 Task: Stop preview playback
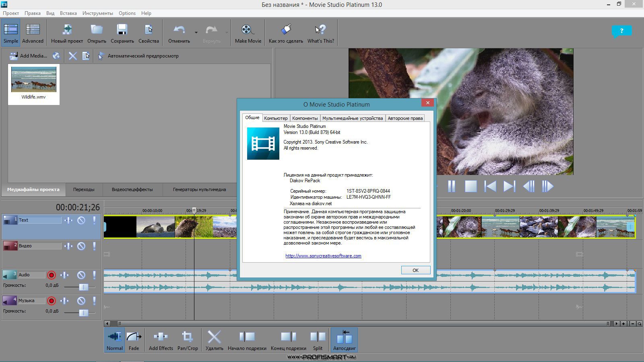[x=471, y=186]
